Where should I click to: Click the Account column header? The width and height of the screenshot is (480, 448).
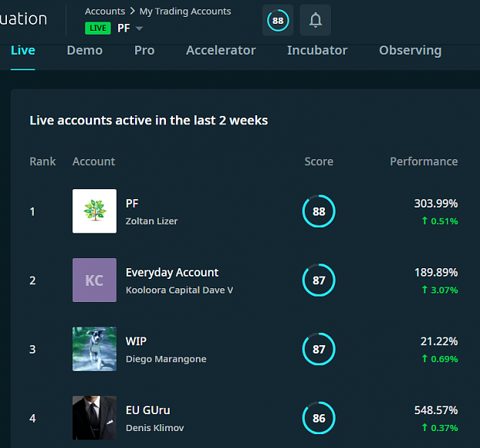[x=94, y=161]
